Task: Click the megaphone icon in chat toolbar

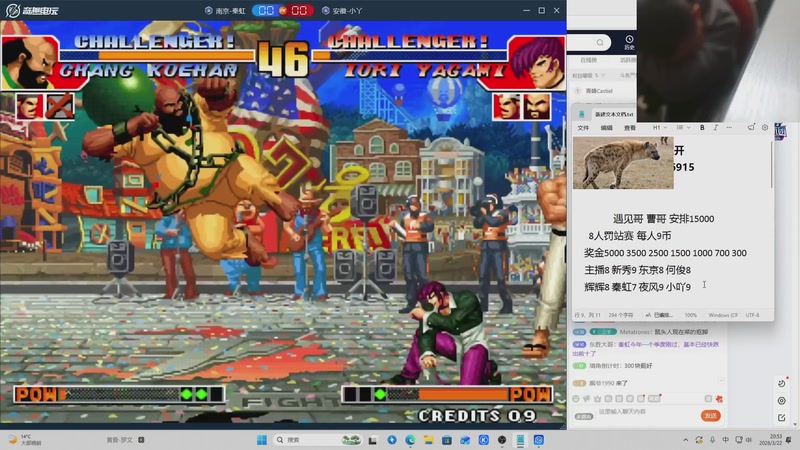Action: (587, 398)
